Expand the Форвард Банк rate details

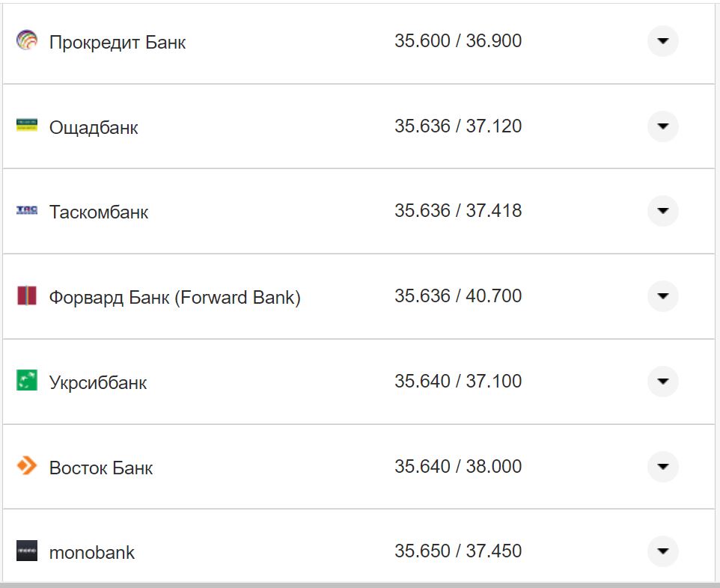[662, 296]
